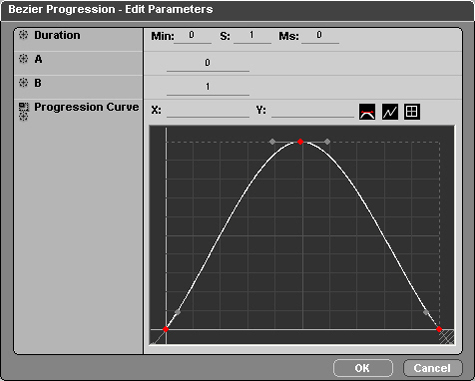Click the A value input field

tap(208, 63)
